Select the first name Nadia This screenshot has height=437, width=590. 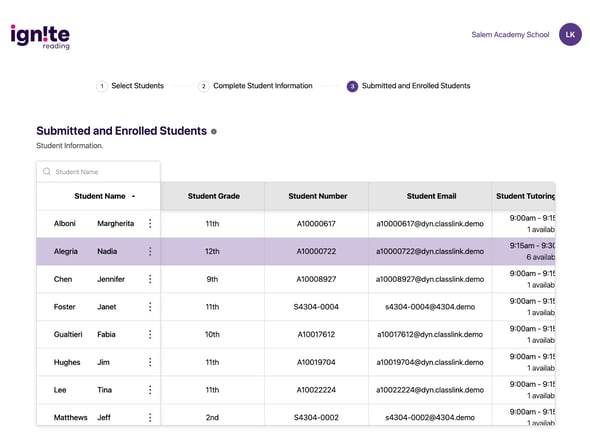click(x=107, y=251)
